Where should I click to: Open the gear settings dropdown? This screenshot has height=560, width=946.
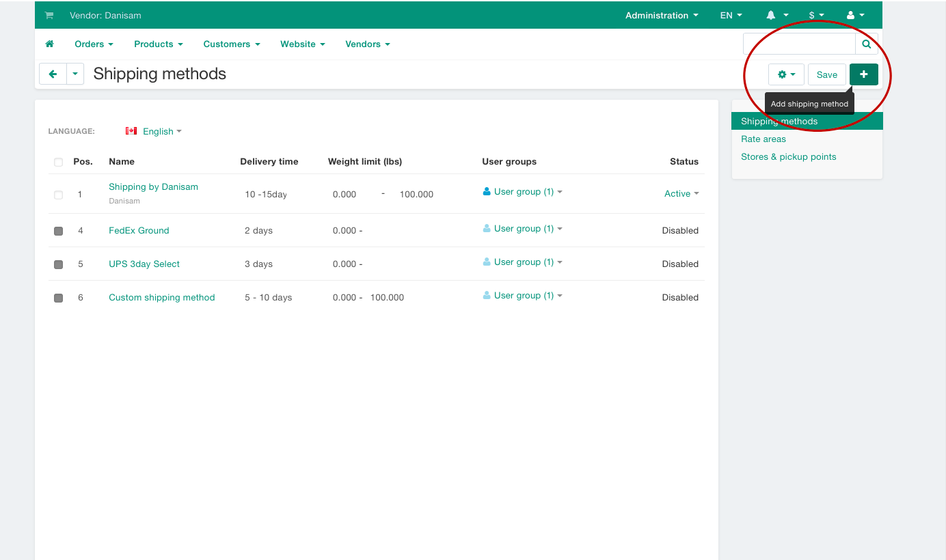786,74
